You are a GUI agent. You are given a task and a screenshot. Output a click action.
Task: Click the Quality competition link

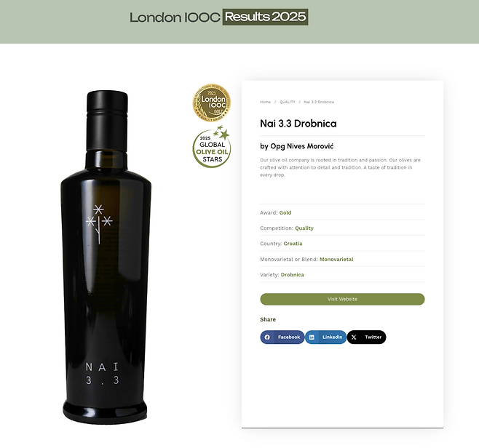(304, 228)
